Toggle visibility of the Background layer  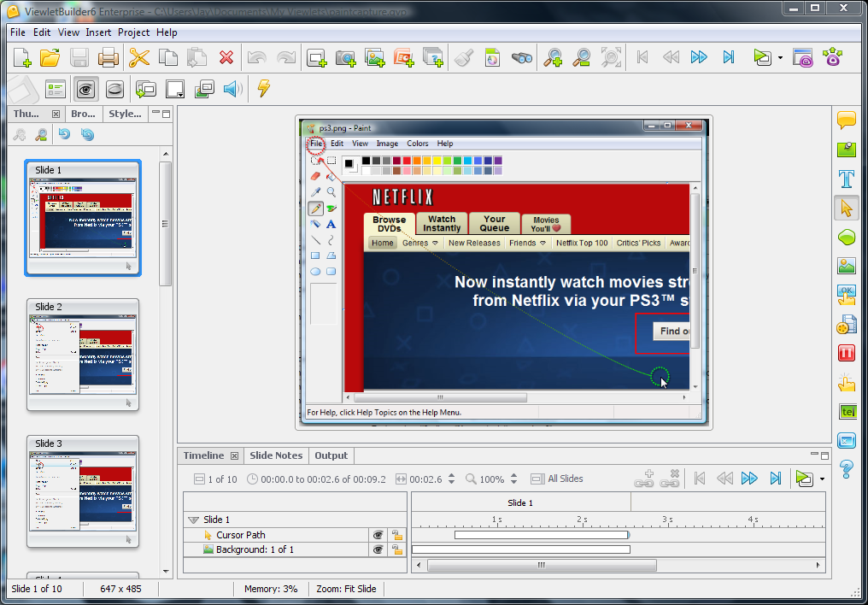[x=378, y=549]
